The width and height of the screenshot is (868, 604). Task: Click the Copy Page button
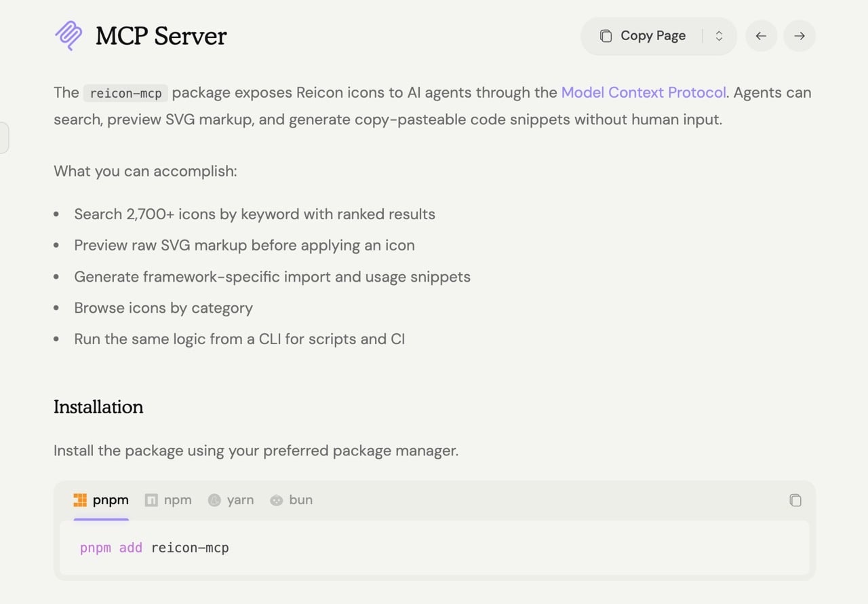[644, 36]
